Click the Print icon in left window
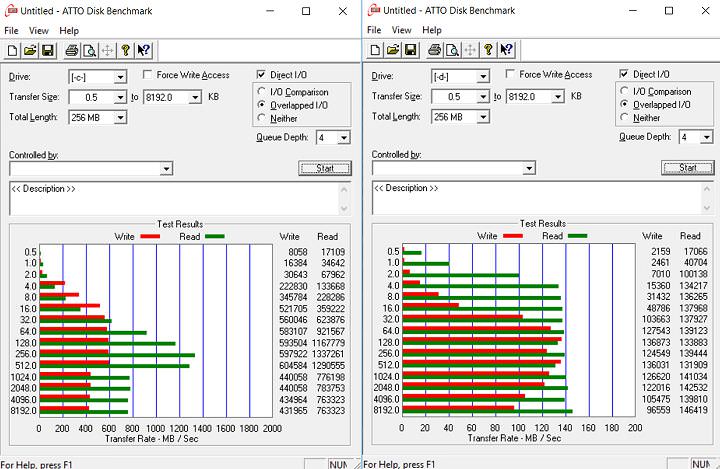 (x=72, y=51)
